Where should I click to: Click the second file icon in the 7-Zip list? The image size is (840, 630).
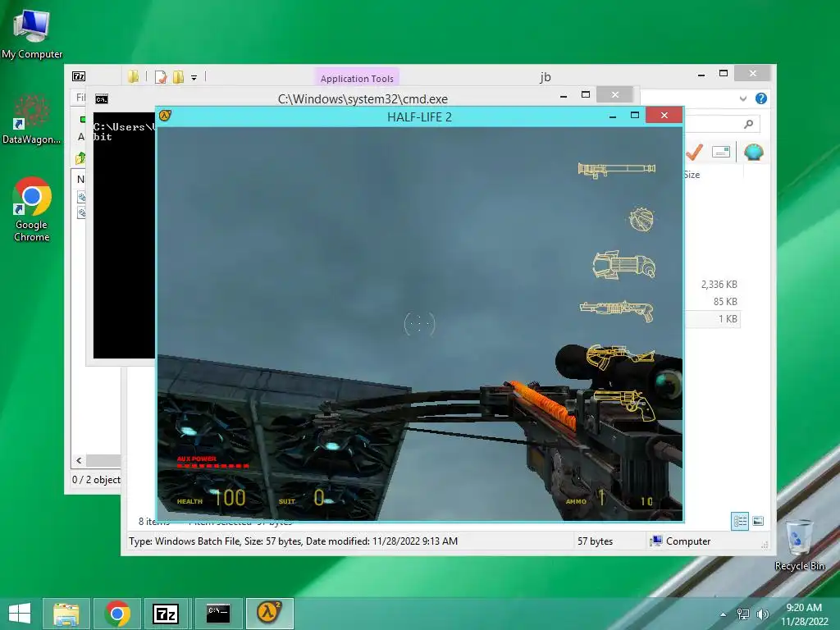82,212
